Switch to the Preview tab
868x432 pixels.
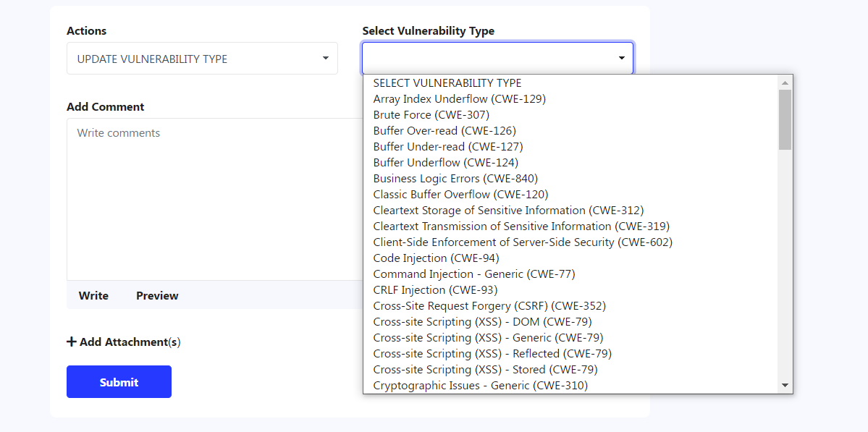pyautogui.click(x=157, y=295)
